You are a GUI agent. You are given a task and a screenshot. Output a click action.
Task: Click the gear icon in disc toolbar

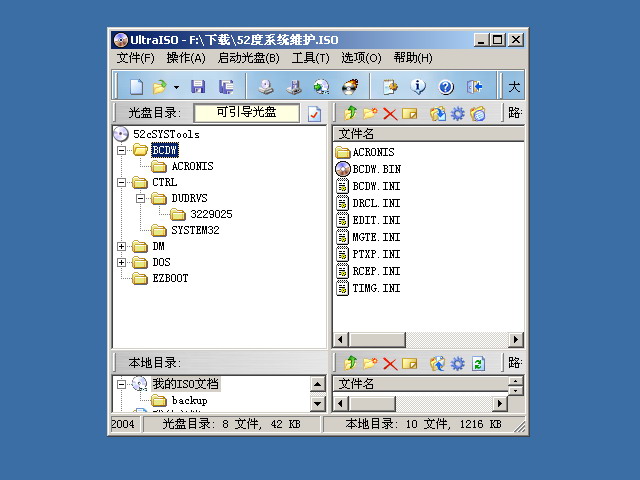coord(458,113)
